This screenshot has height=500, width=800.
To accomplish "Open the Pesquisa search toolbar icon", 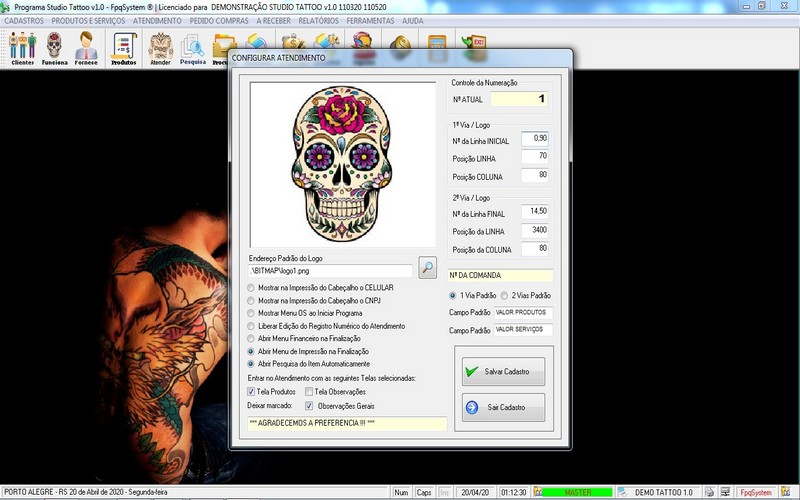I will (192, 47).
